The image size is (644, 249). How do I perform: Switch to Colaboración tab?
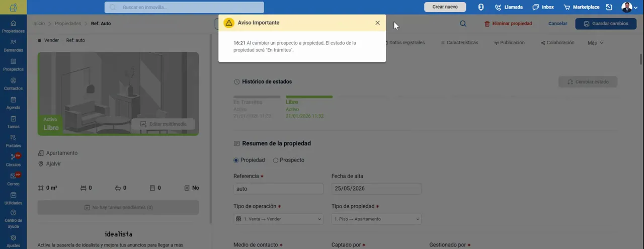pyautogui.click(x=557, y=43)
